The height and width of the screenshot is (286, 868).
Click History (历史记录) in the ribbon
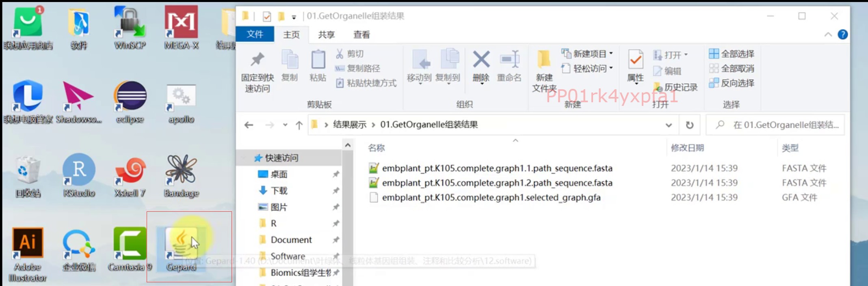coord(676,87)
